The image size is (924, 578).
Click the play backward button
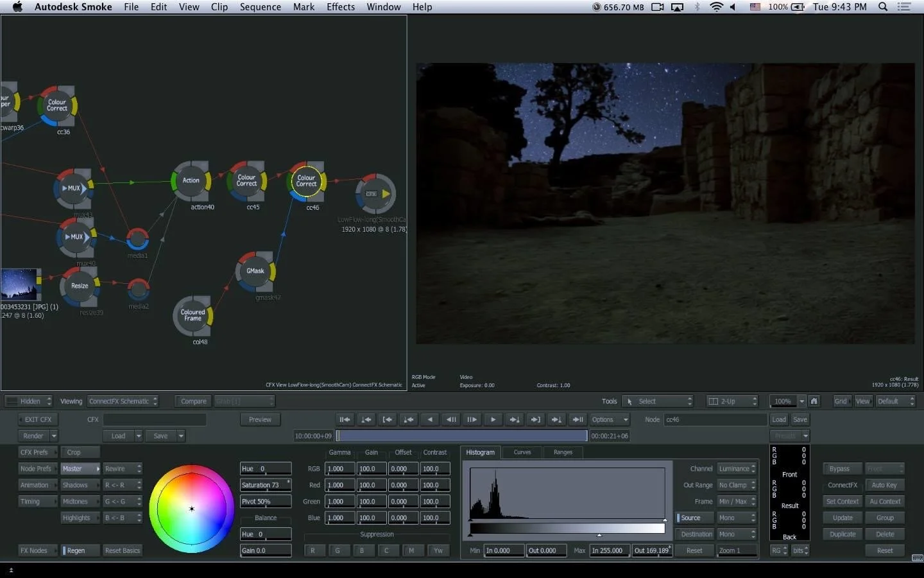[x=430, y=419]
